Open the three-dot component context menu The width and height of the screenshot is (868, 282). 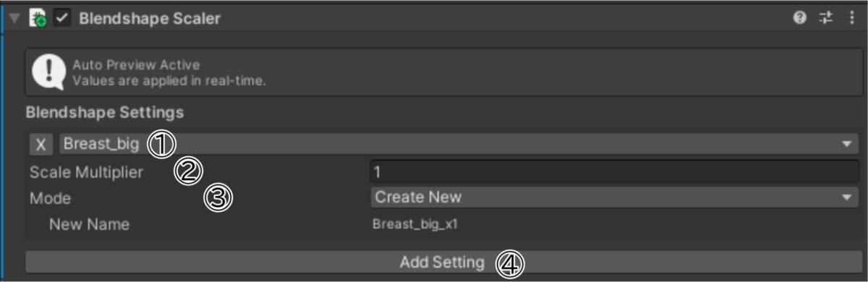click(851, 19)
